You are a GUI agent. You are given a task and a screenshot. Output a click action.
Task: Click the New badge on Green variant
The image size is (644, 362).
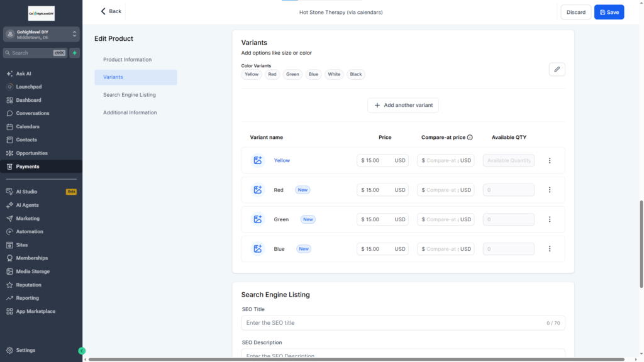click(x=308, y=219)
